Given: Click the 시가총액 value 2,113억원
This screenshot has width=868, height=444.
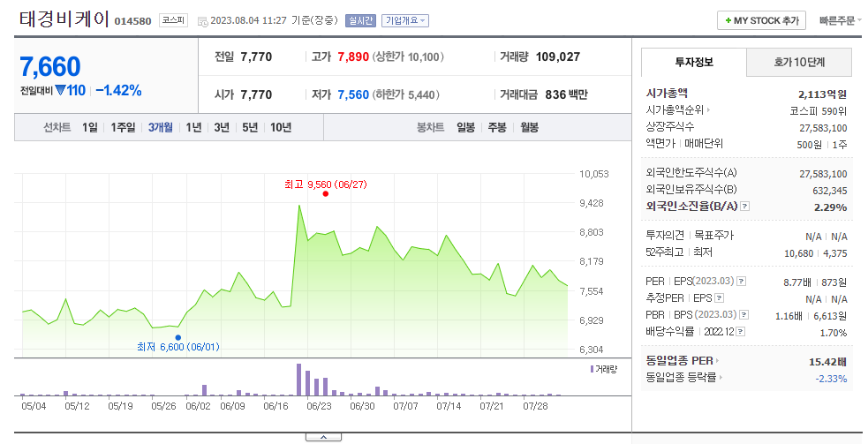Looking at the screenshot, I should pos(822,94).
